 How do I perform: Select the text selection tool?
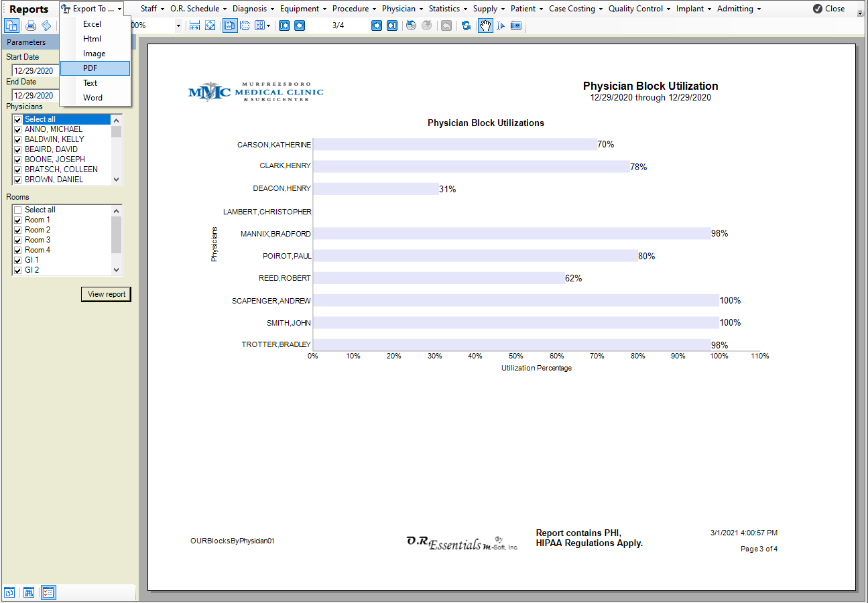coord(500,25)
